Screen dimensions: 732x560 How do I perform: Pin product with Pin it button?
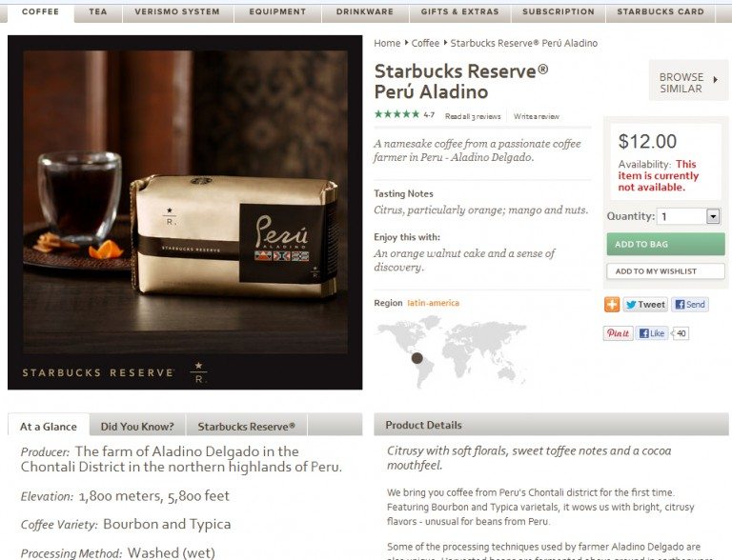(618, 333)
